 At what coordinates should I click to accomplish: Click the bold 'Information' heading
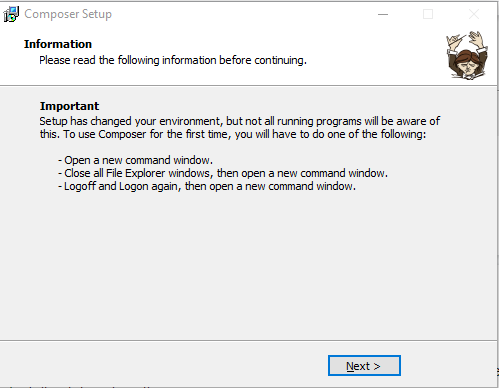pos(58,44)
